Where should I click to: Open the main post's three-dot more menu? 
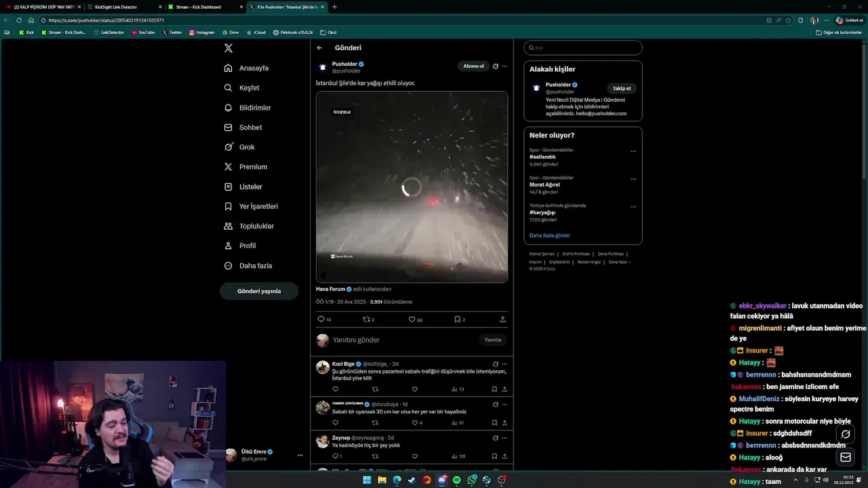505,66
